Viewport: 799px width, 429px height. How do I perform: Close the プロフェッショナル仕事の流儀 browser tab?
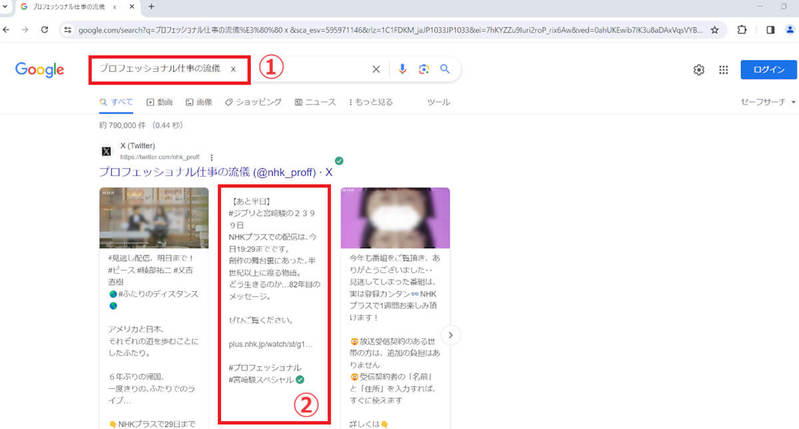coord(132,7)
